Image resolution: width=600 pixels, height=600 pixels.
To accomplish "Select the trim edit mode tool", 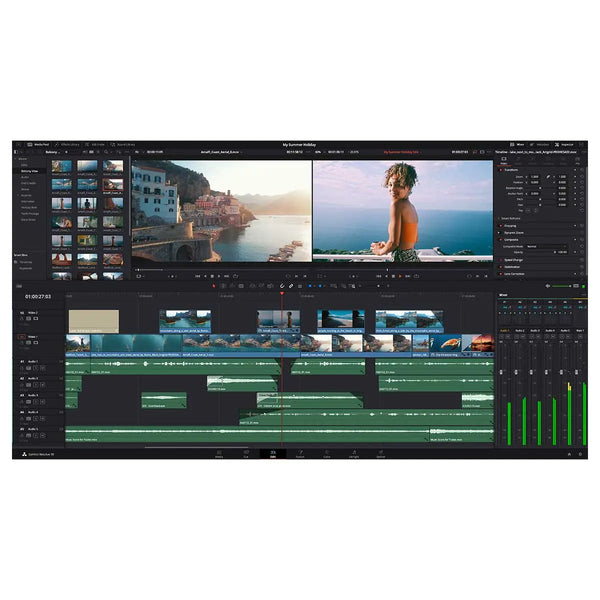I will tap(222, 286).
